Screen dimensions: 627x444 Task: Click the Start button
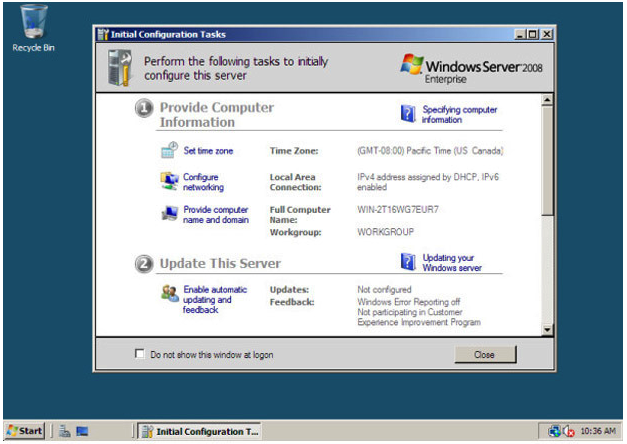click(x=24, y=431)
